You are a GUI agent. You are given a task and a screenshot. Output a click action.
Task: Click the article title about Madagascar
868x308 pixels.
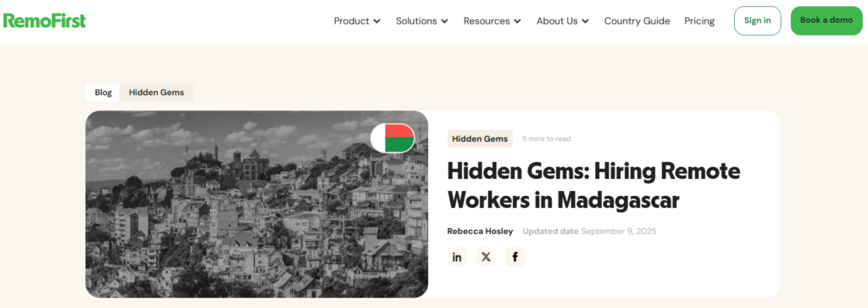593,185
